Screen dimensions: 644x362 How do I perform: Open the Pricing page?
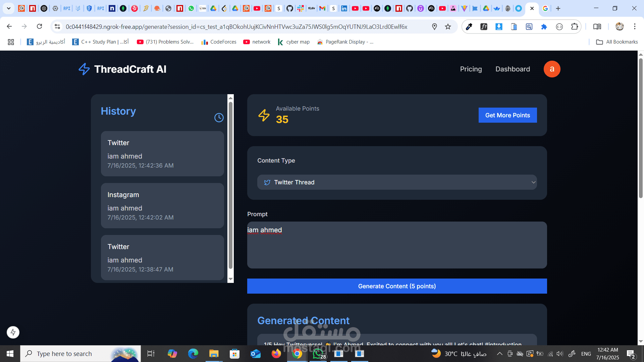pos(471,69)
